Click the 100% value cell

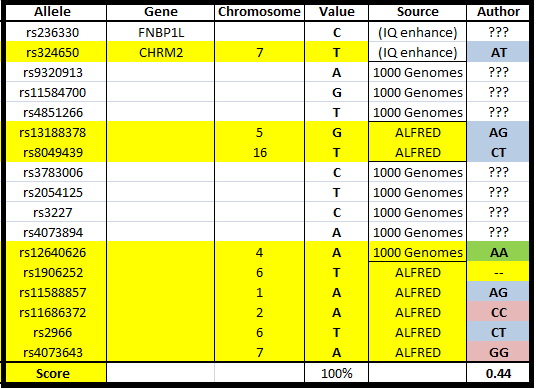[336, 373]
